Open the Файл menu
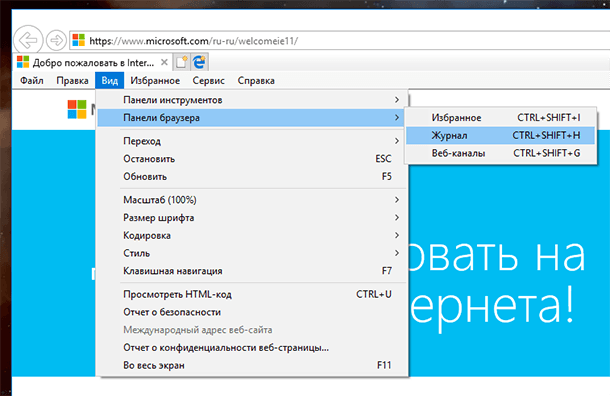Image resolution: width=610 pixels, height=396 pixels. click(x=32, y=81)
